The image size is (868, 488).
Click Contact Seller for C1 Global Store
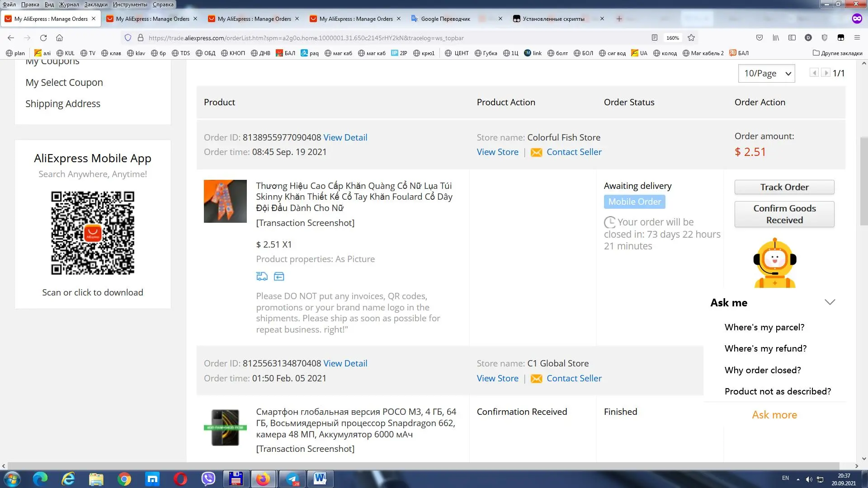pos(574,378)
